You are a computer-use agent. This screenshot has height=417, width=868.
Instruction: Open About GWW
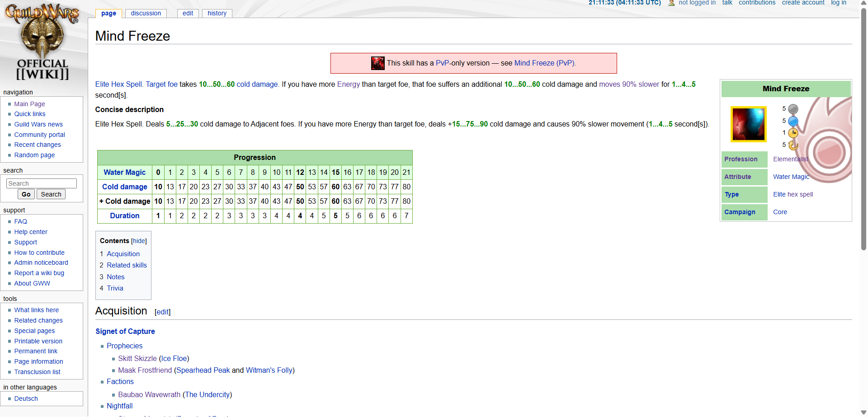click(x=32, y=283)
